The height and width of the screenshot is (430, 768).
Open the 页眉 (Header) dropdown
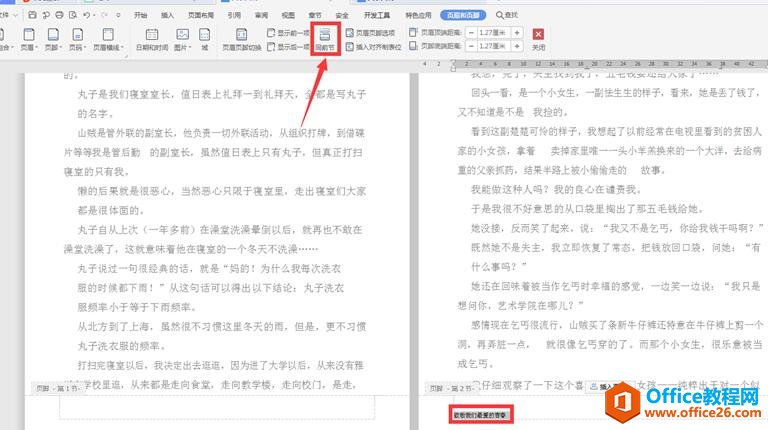coord(29,39)
